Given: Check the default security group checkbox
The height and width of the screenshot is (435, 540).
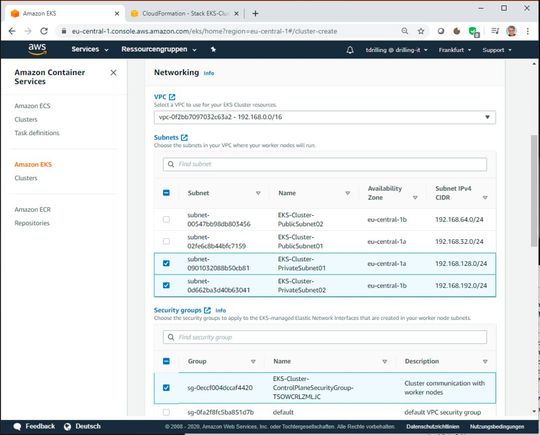Looking at the screenshot, I should click(x=166, y=412).
